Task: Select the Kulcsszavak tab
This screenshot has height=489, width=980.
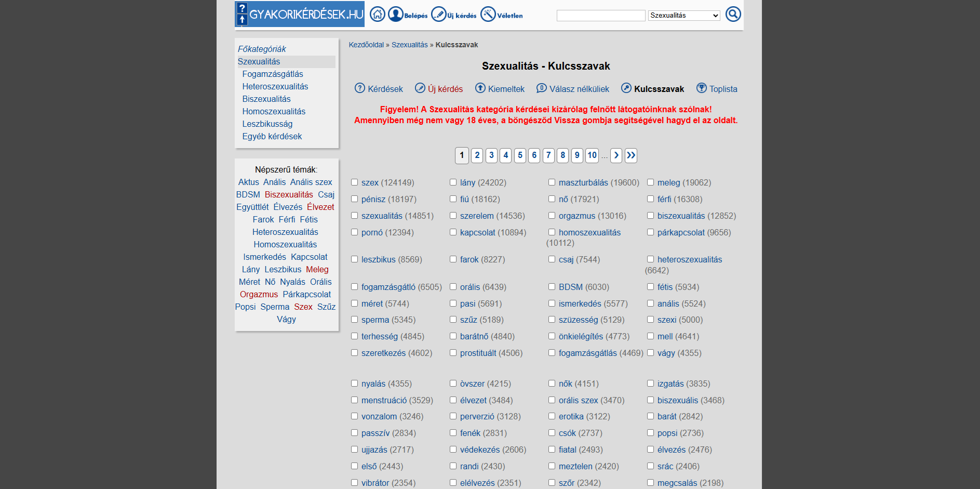Action: point(659,89)
